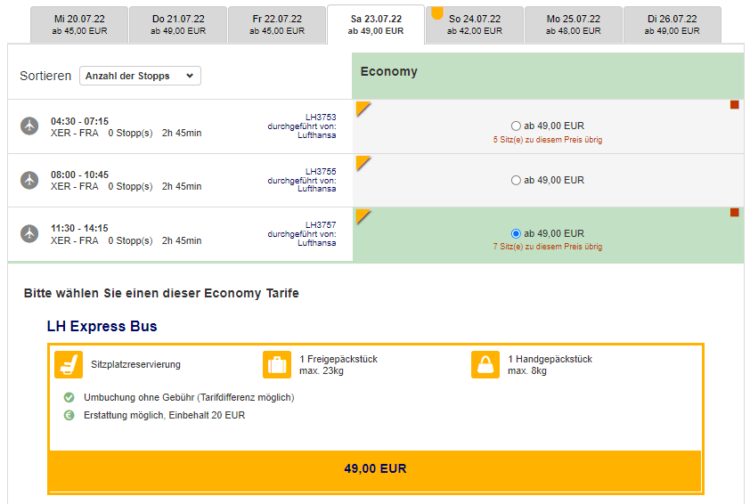Switch to the So 24.07.22 date tab
Viewport: 750px width, 504px height.
[x=474, y=25]
